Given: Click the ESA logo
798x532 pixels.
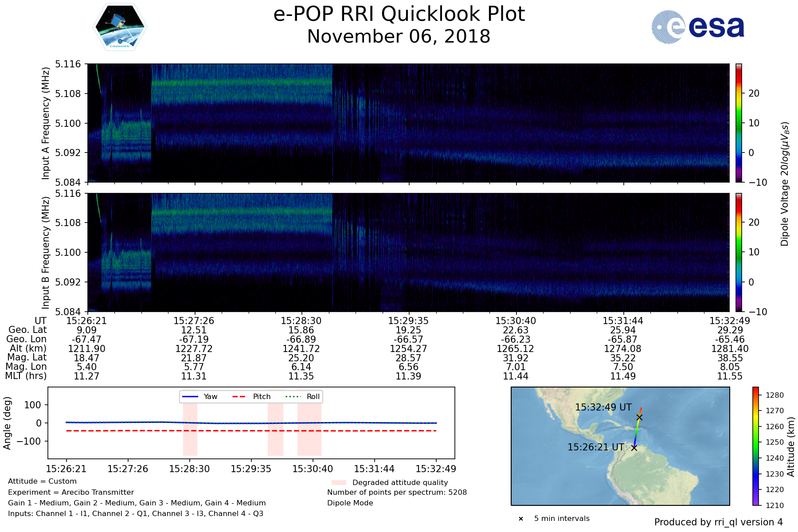Looking at the screenshot, I should [698, 27].
